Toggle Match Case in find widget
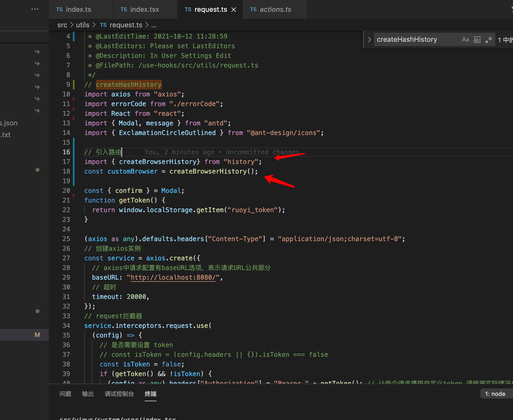Image resolution: width=513 pixels, height=420 pixels. (466, 40)
